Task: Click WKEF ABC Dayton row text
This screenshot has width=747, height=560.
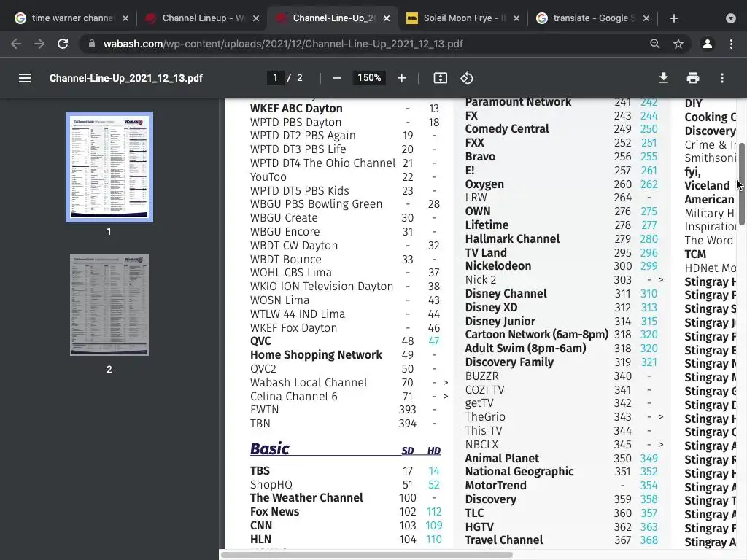Action: [296, 108]
